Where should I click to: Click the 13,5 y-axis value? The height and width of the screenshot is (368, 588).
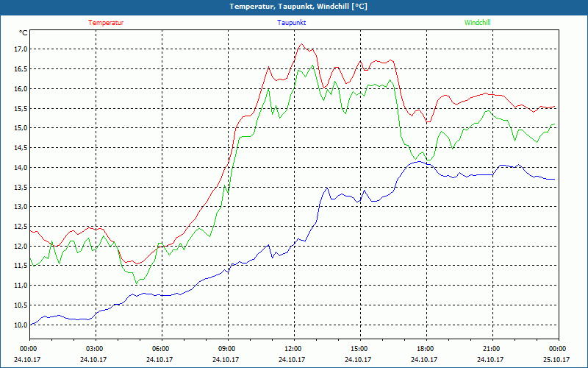coord(21,188)
